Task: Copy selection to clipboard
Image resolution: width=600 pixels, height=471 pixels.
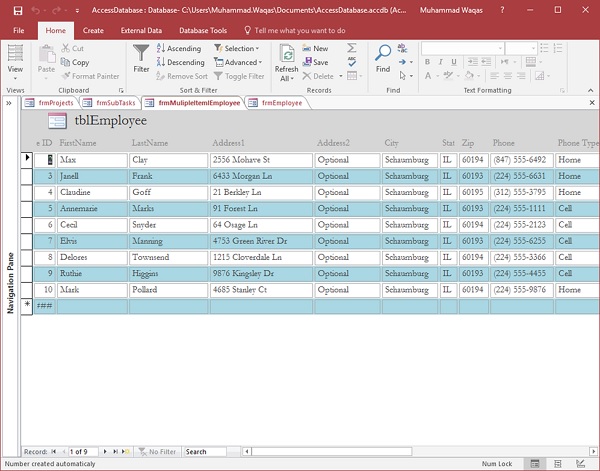Action: (x=75, y=62)
